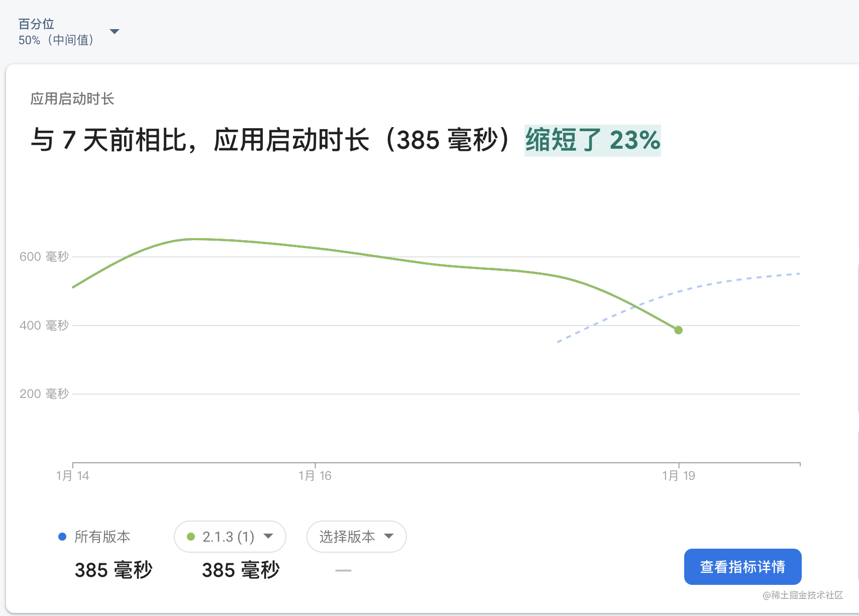Click the 1月 14 axis label
This screenshot has height=616, width=859.
click(73, 476)
